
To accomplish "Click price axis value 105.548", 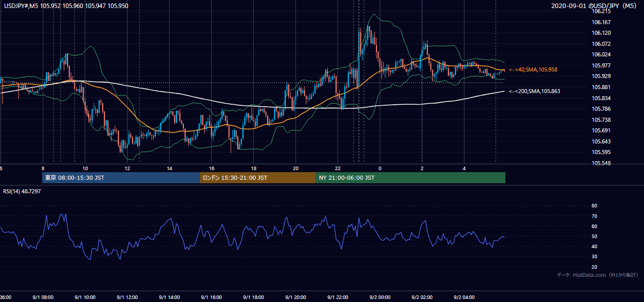I will [x=601, y=163].
